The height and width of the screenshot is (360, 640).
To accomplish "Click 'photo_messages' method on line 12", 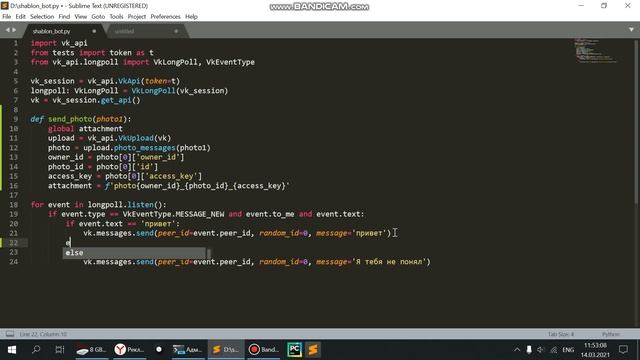I will 144,148.
